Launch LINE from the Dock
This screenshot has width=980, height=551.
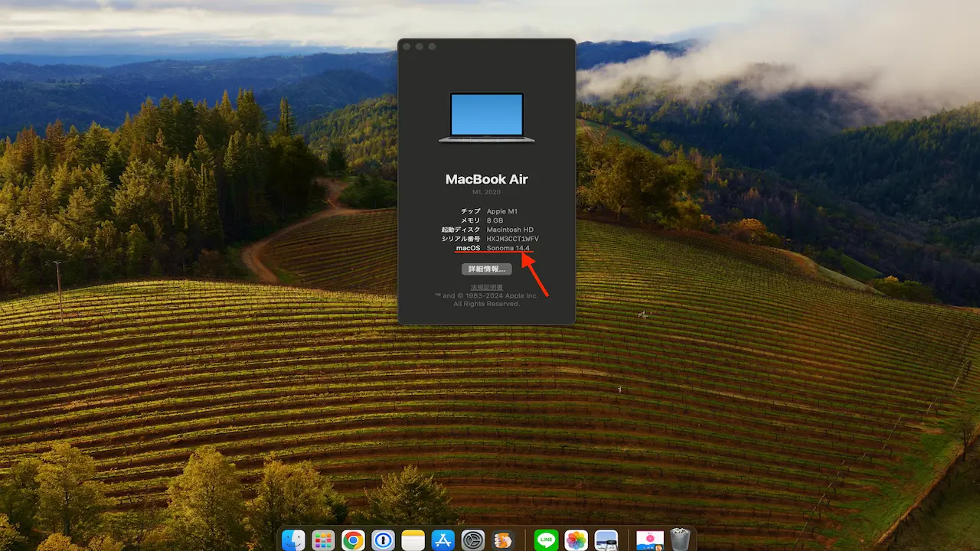point(546,540)
